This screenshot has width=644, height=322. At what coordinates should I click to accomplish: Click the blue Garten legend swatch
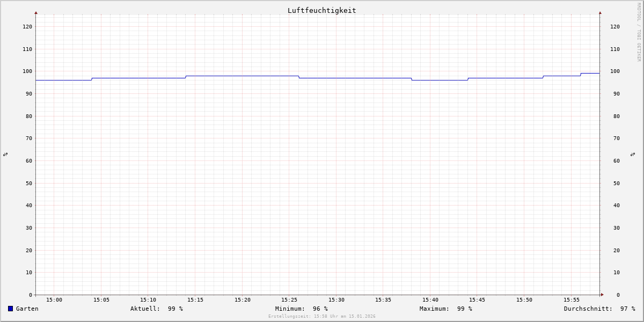coord(10,309)
